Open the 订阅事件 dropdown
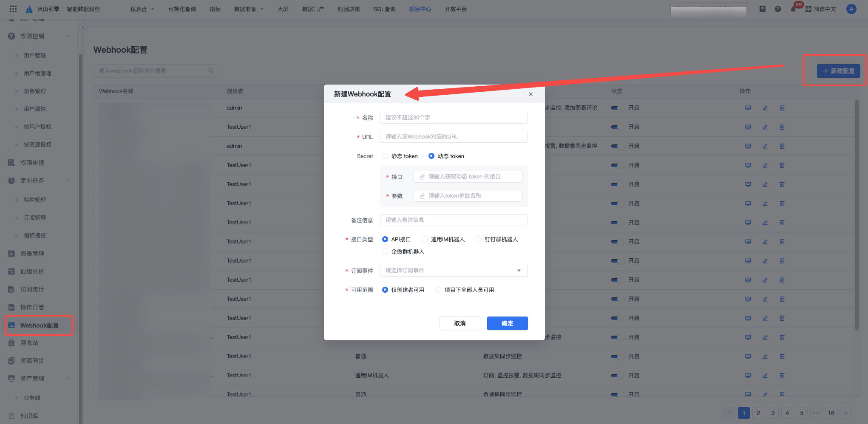Screen dimensions: 868x424 click(x=454, y=271)
